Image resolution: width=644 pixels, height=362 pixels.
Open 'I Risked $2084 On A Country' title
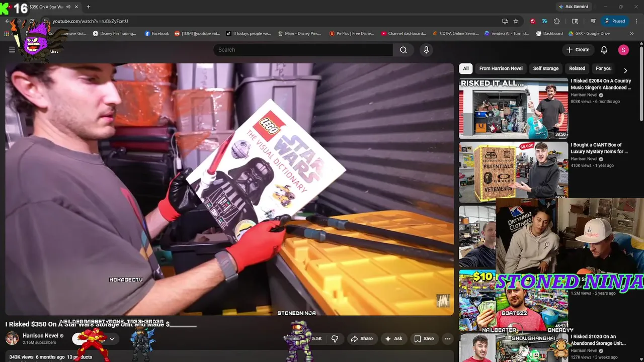(601, 84)
